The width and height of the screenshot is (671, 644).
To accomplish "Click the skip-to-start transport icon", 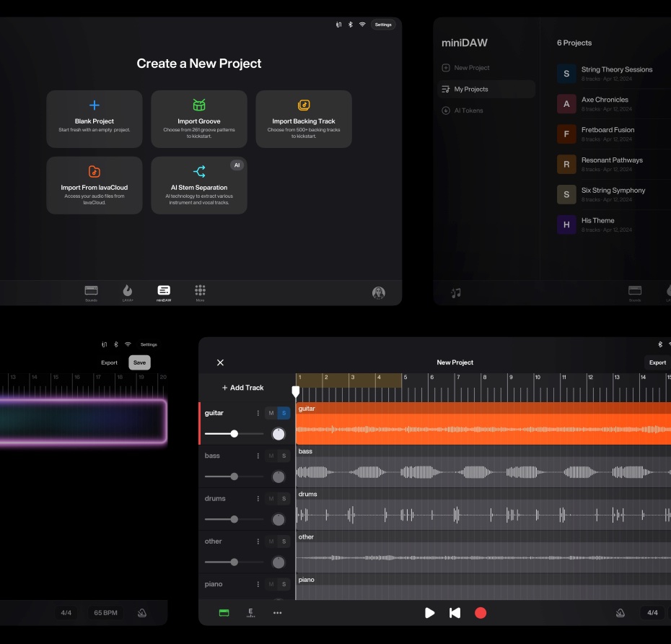I will click(455, 613).
